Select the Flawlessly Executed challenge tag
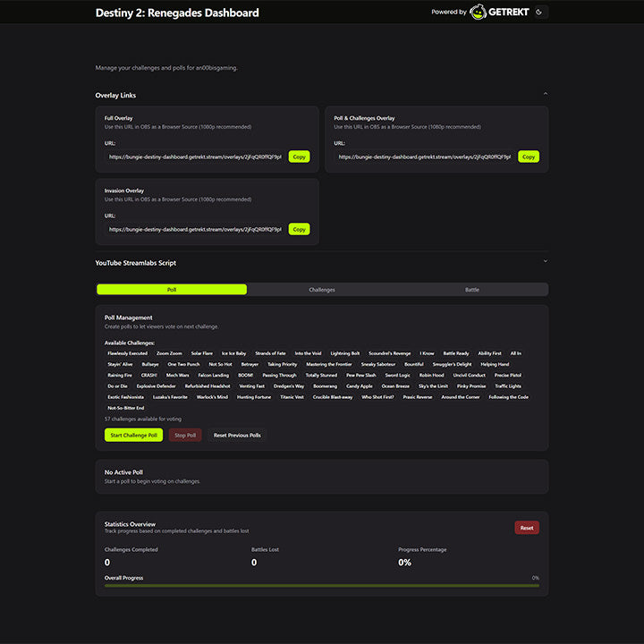The width and height of the screenshot is (644, 644). [127, 353]
